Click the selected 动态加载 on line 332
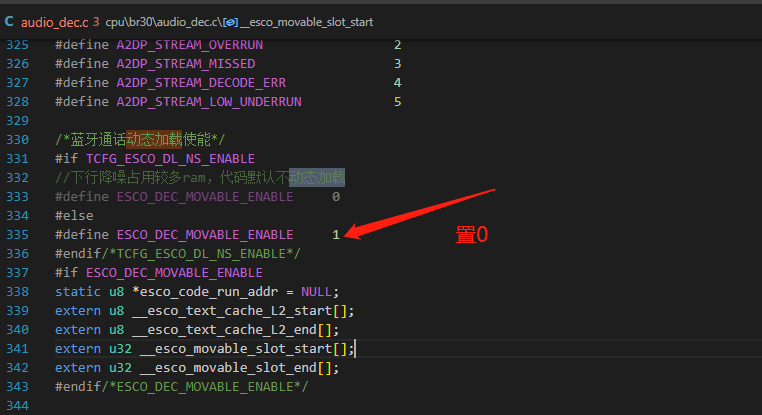 point(317,178)
